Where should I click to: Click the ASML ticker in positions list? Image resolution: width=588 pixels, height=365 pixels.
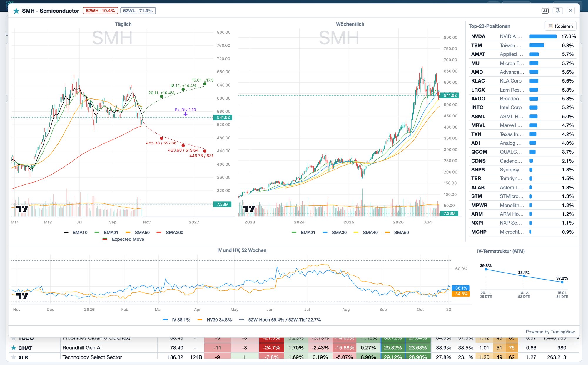[478, 117]
